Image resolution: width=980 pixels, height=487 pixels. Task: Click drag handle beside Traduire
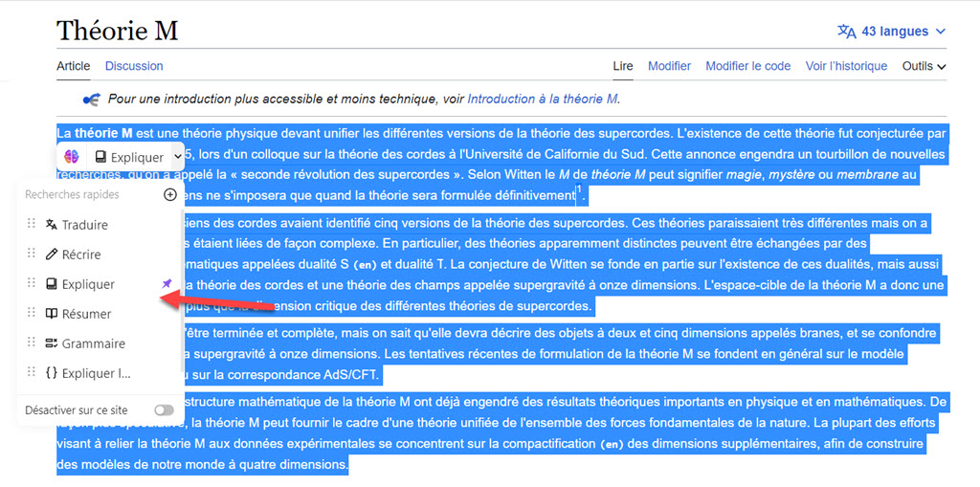[32, 224]
